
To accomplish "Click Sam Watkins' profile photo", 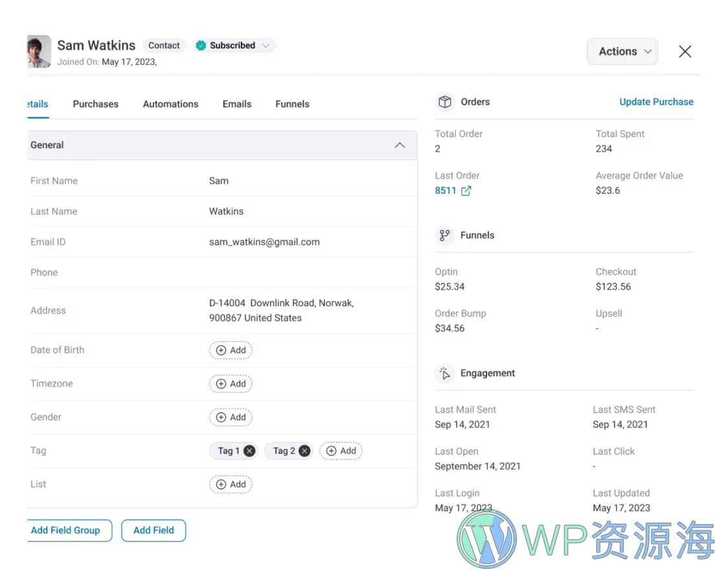I will click(38, 51).
